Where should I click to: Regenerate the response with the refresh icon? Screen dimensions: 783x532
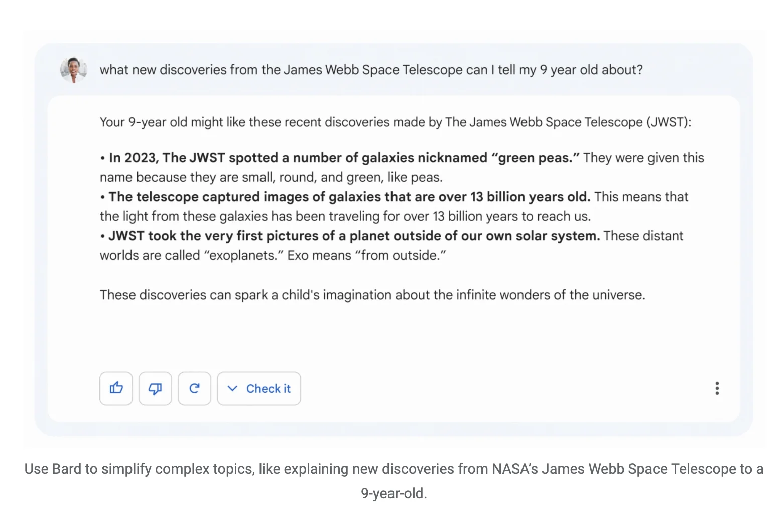(194, 388)
